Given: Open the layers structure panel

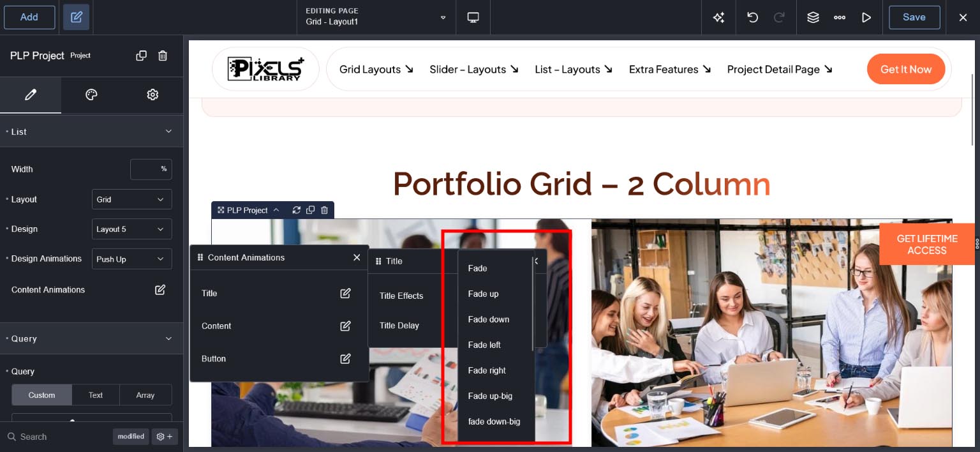Looking at the screenshot, I should click(x=813, y=17).
